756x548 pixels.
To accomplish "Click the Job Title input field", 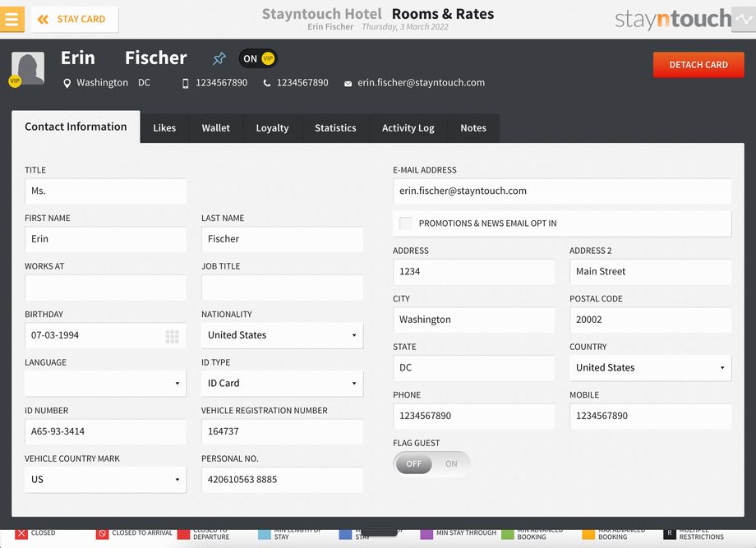I will (282, 288).
